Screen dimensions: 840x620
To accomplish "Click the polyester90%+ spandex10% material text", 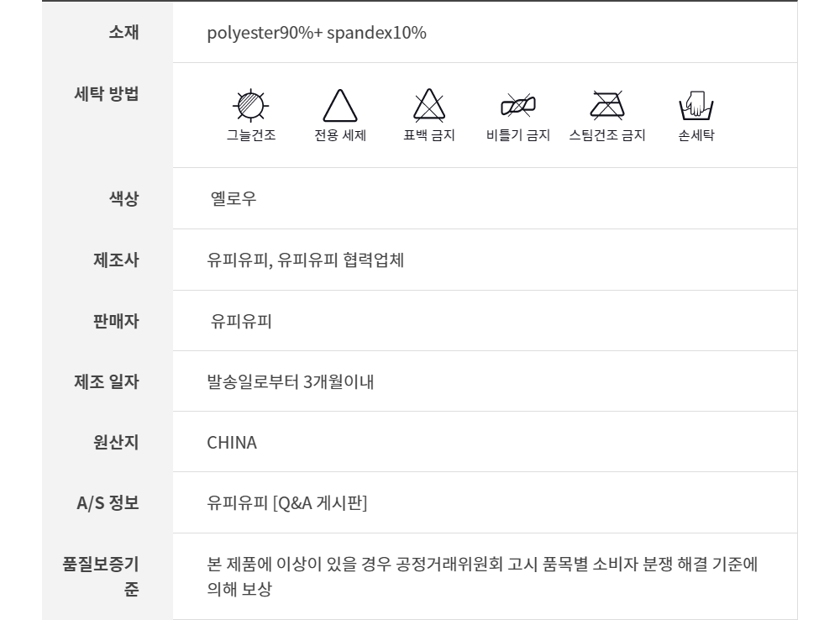I will [317, 34].
